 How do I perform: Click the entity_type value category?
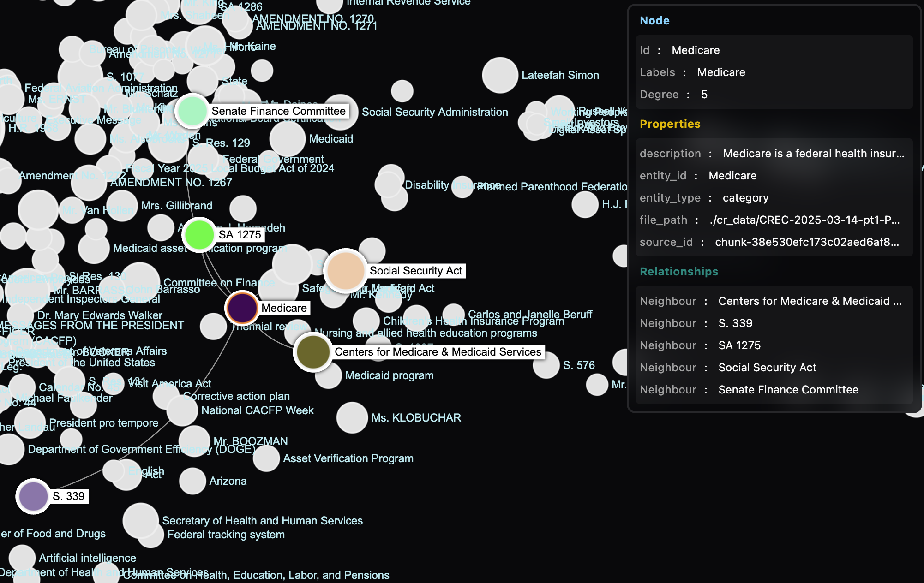pos(745,198)
